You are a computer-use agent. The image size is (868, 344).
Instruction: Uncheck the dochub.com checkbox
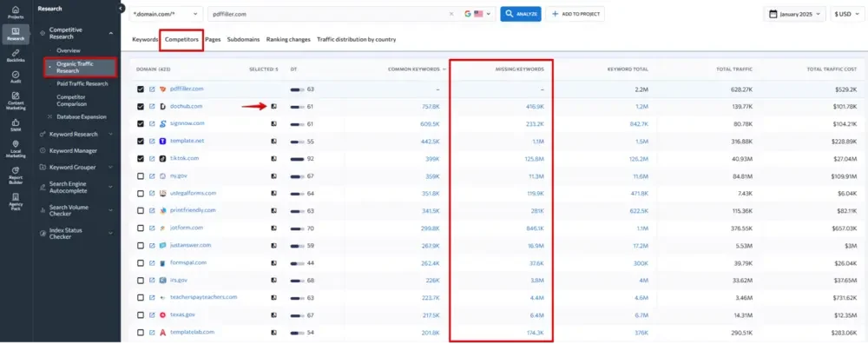point(141,106)
